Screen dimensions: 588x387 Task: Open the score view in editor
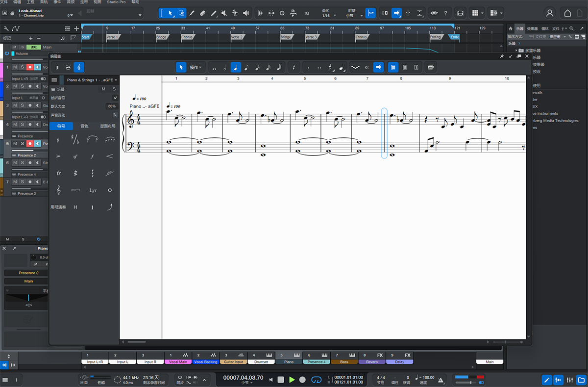(x=79, y=67)
